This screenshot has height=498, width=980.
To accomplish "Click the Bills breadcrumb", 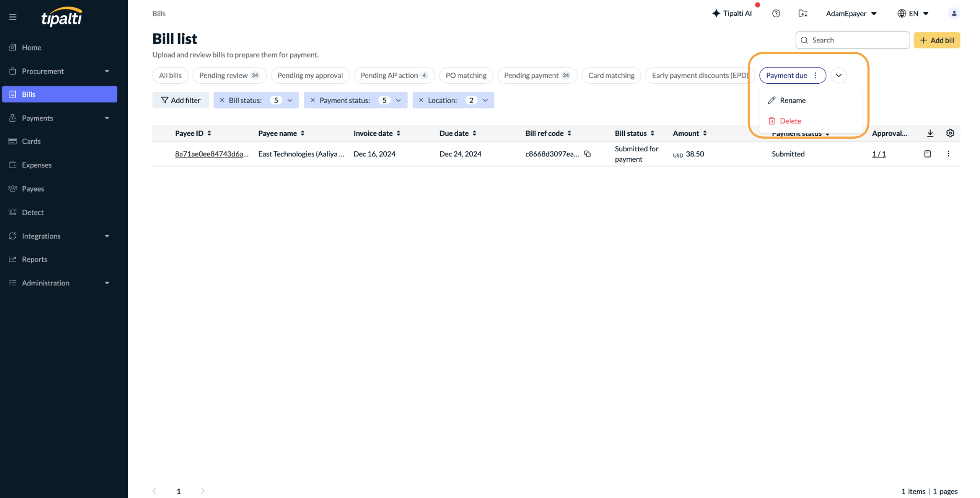I will tap(159, 13).
